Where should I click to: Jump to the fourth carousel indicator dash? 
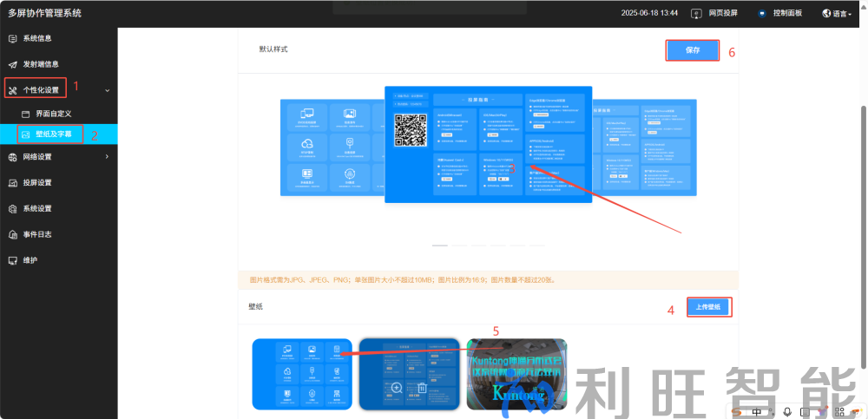pyautogui.click(x=497, y=246)
